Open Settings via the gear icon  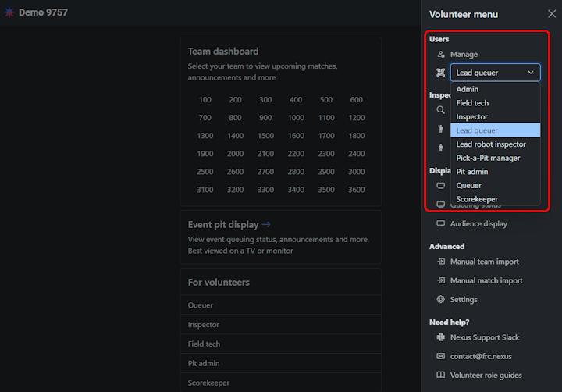point(441,300)
